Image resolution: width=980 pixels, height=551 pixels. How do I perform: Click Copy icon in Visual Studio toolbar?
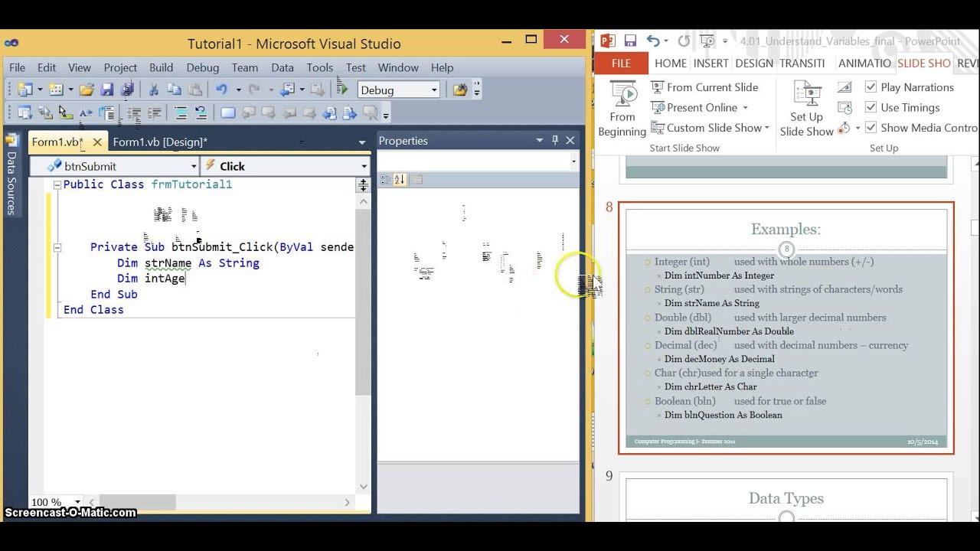click(174, 90)
